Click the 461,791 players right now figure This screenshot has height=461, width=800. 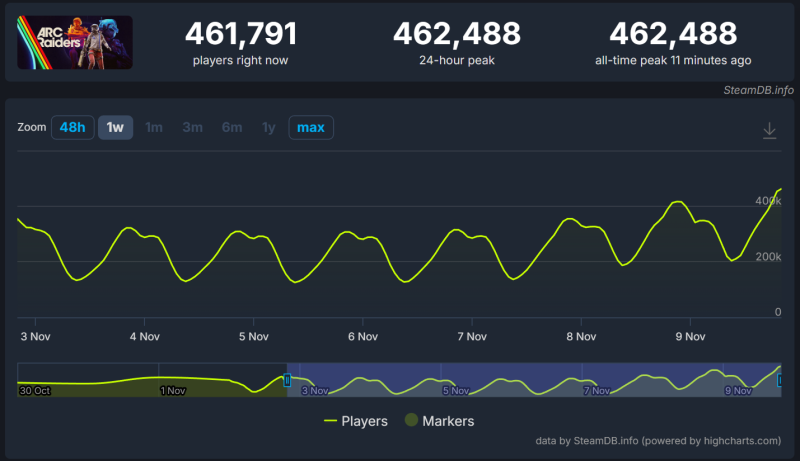240,34
